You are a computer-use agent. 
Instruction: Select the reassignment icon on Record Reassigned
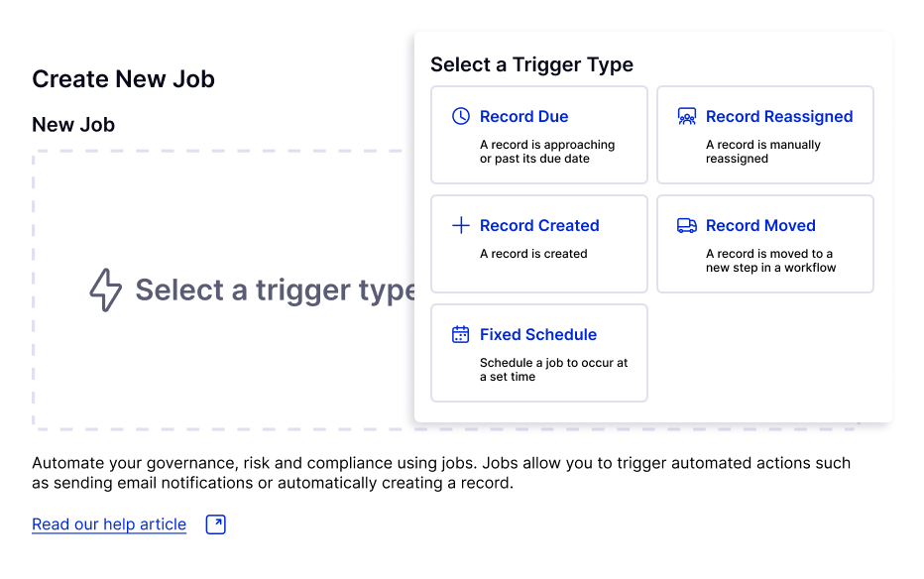687,116
